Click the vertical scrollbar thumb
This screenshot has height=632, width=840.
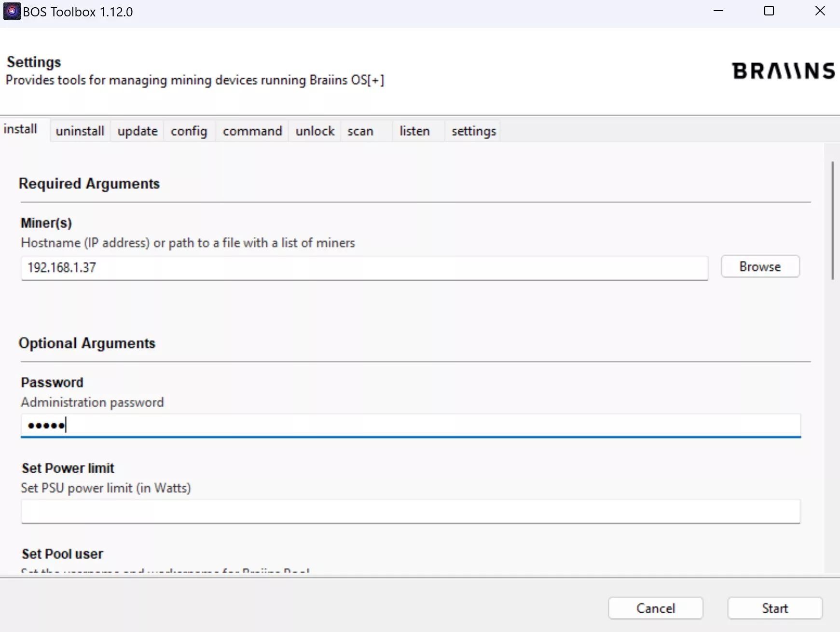[832, 220]
